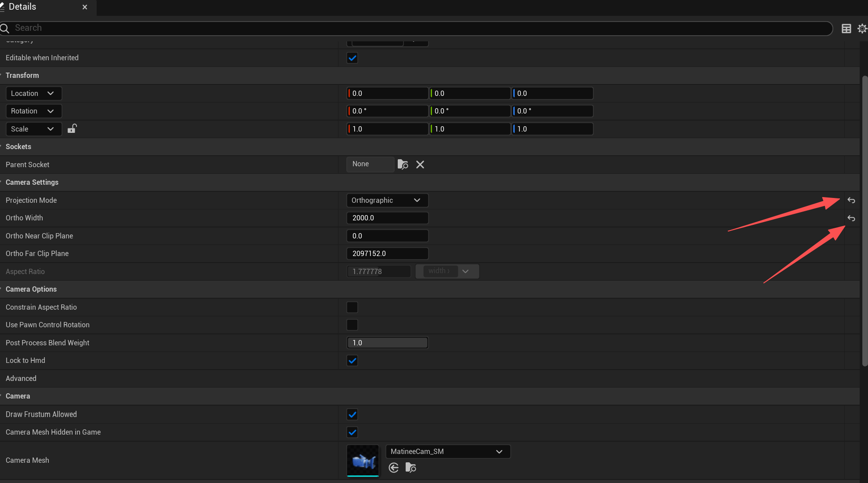Reset Ortho Width to default arrow
The height and width of the screenshot is (483, 868).
(851, 218)
